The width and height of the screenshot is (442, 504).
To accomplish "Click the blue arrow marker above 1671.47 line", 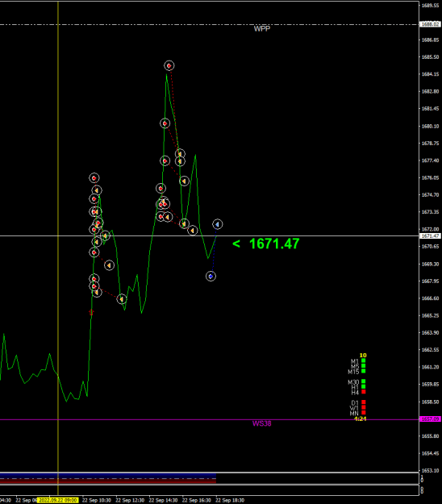I will [217, 224].
